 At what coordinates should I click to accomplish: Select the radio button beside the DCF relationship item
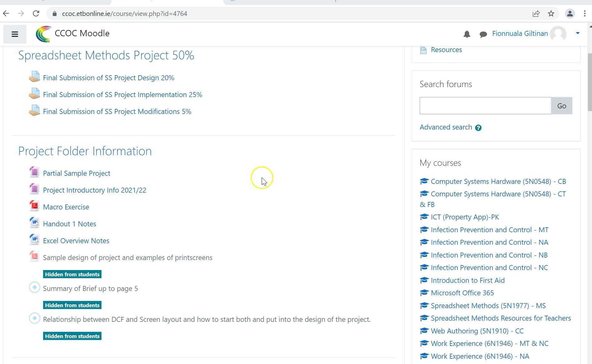click(34, 318)
